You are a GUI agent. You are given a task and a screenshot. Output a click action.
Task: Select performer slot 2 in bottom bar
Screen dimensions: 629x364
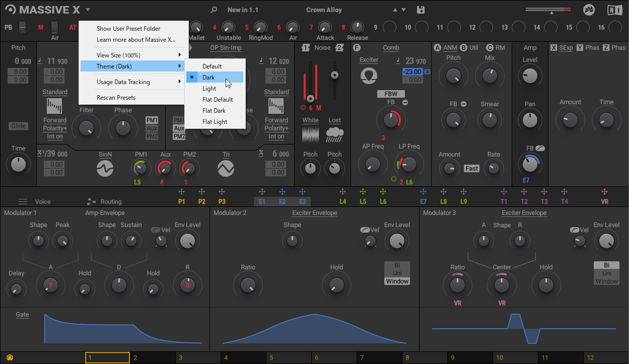point(152,358)
